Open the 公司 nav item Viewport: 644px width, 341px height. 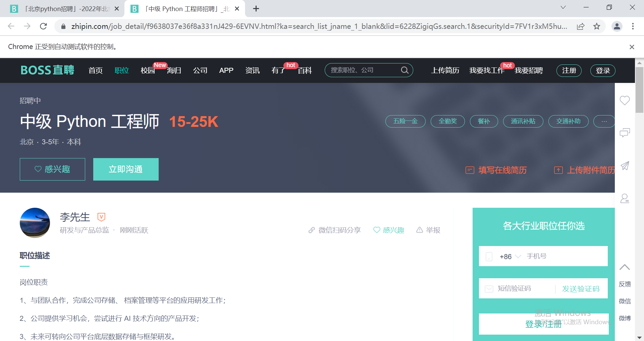(200, 70)
